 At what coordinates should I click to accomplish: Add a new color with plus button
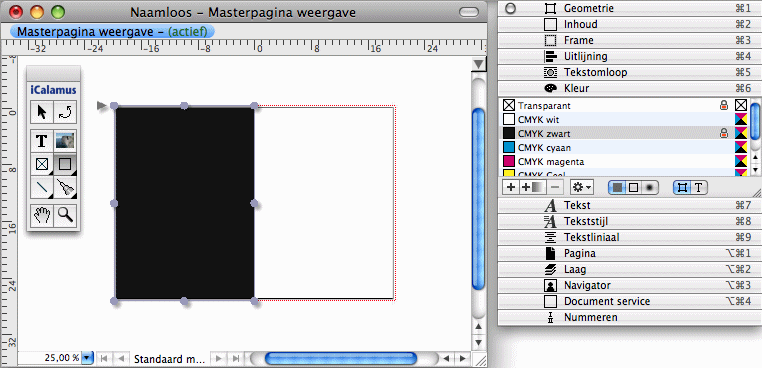(x=510, y=187)
